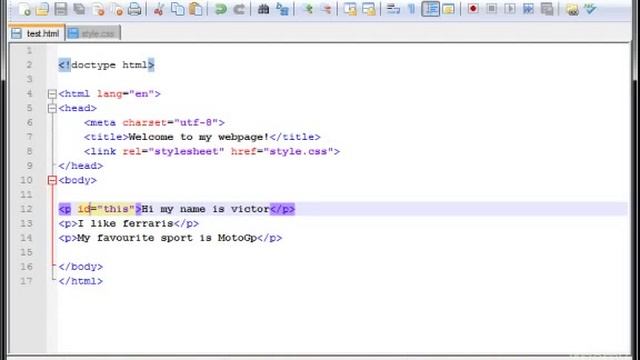Click line number 8 in margin

[29, 151]
